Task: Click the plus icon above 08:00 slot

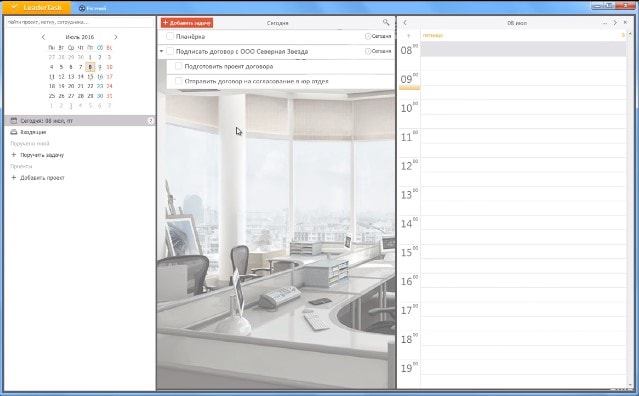Action: [x=409, y=36]
